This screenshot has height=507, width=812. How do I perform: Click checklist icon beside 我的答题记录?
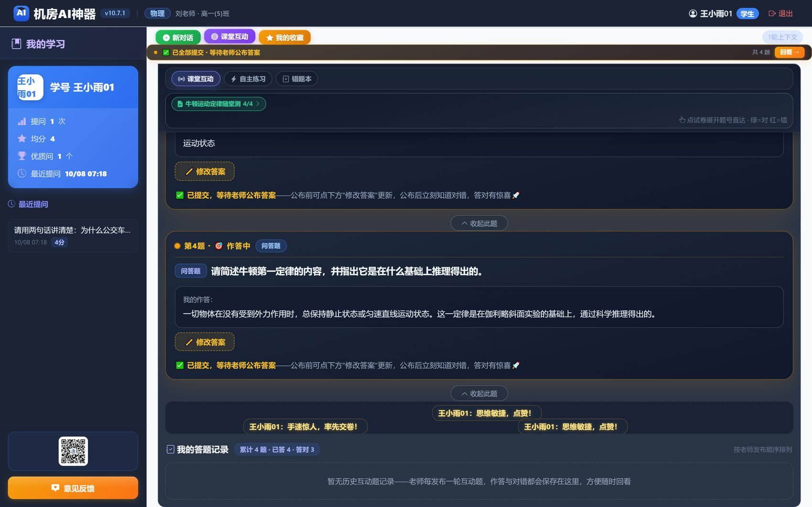tap(170, 449)
